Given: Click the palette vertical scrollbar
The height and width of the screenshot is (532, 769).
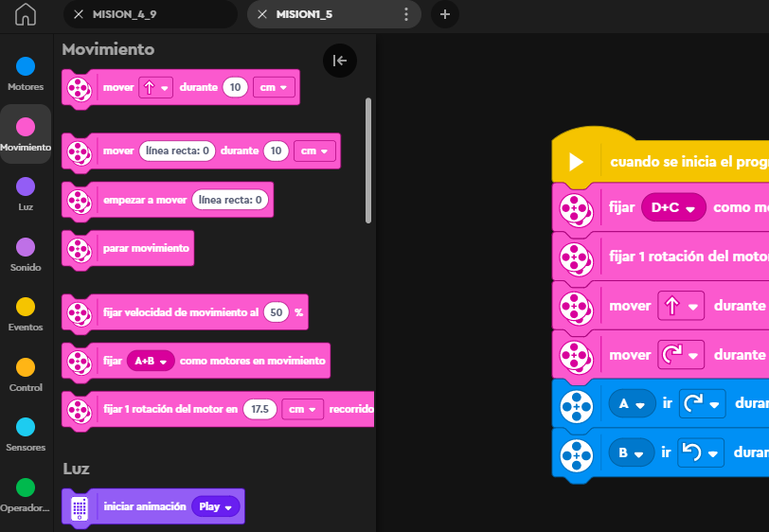Looking at the screenshot, I should click(x=368, y=161).
